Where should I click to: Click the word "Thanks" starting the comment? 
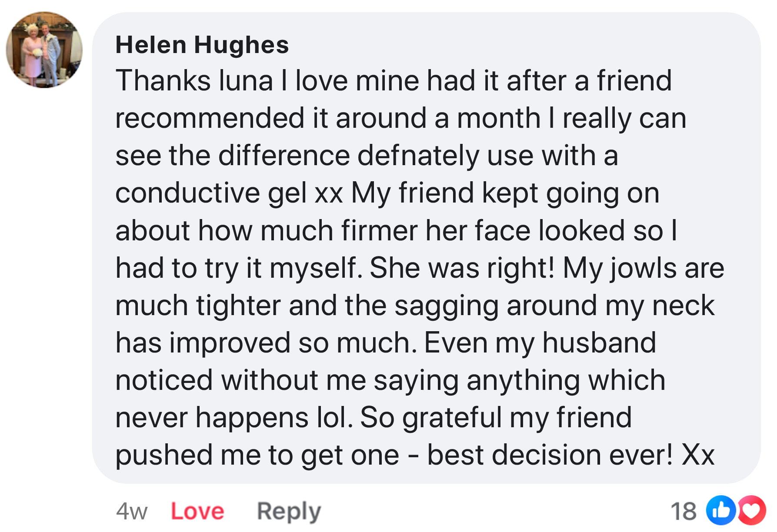(x=163, y=81)
